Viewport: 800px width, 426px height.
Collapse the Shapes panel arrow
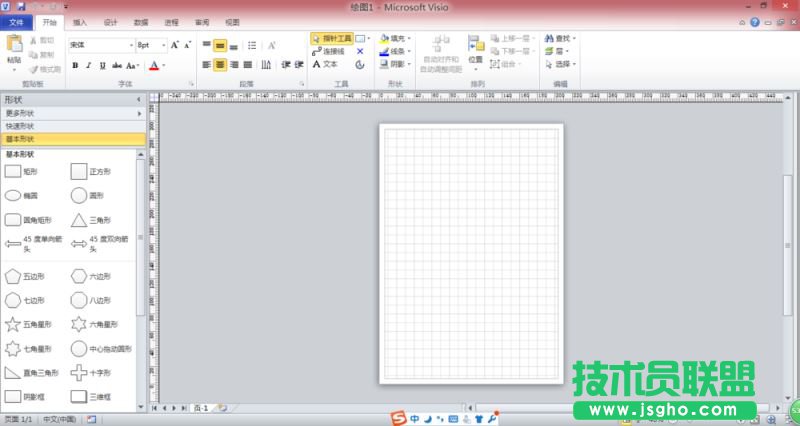(x=139, y=99)
